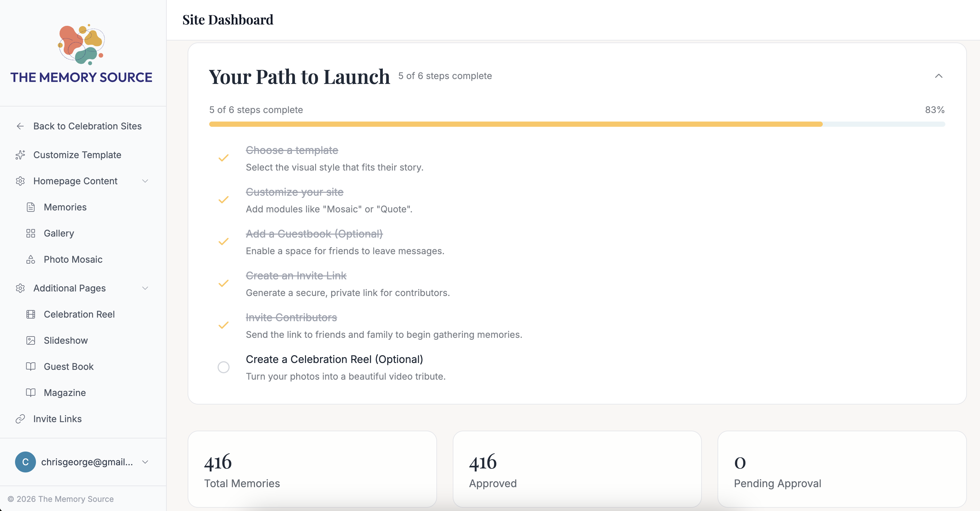
Task: Navigate back to Celebration Sites
Action: click(78, 126)
